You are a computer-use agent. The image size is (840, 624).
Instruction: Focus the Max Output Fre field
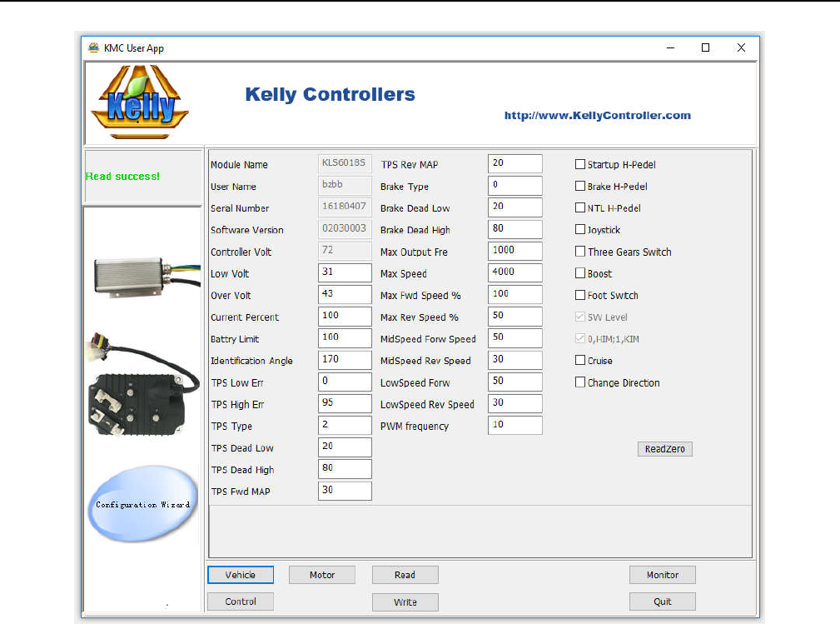click(514, 251)
